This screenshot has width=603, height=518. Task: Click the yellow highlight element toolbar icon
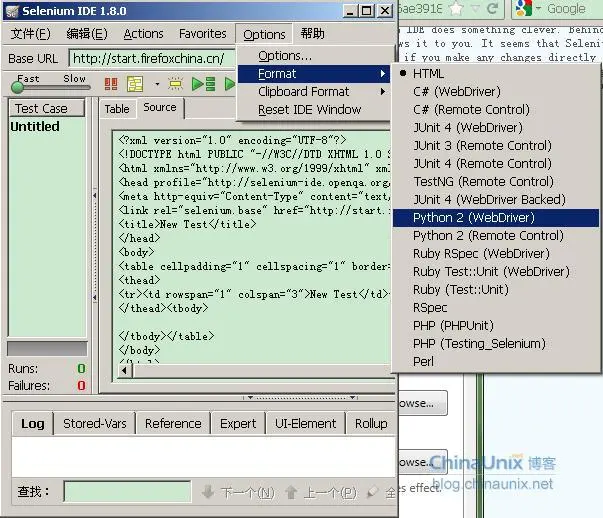[x=175, y=83]
